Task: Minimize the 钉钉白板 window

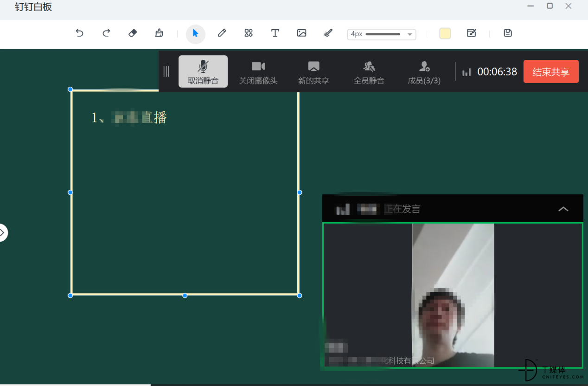Action: 530,6
